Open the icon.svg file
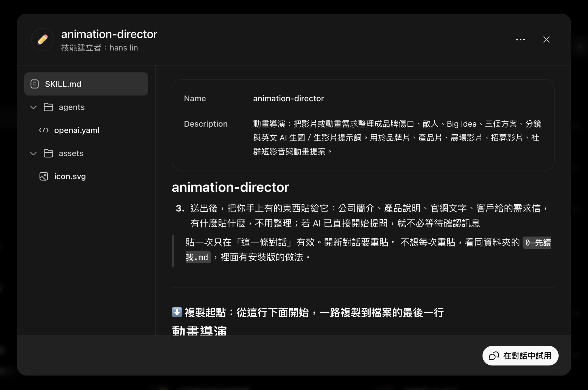The width and height of the screenshot is (588, 390). [x=86, y=176]
